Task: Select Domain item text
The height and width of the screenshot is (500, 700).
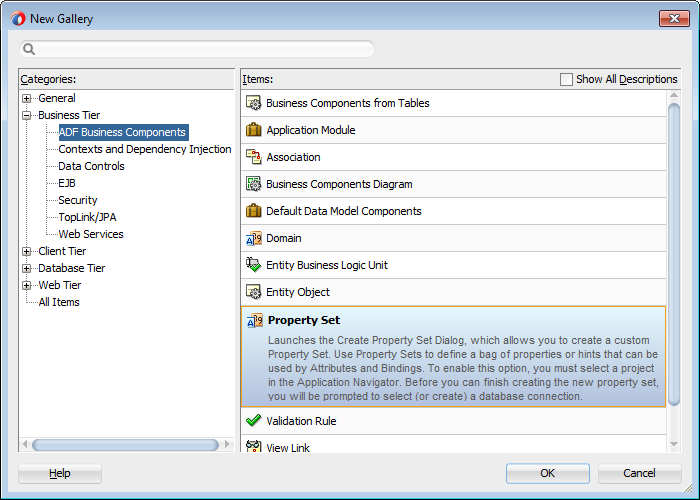Action: click(x=283, y=238)
